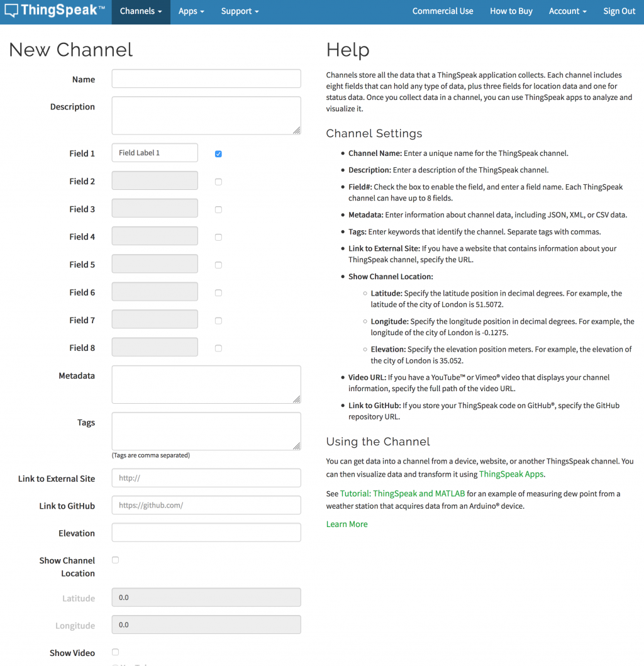Click Sign Out
The width and height of the screenshot is (644, 666).
pyautogui.click(x=619, y=11)
